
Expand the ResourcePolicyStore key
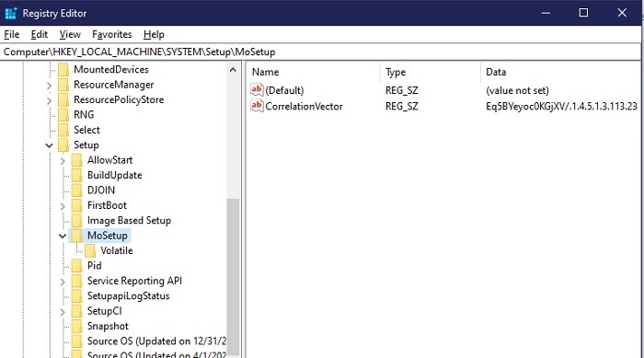coord(50,100)
